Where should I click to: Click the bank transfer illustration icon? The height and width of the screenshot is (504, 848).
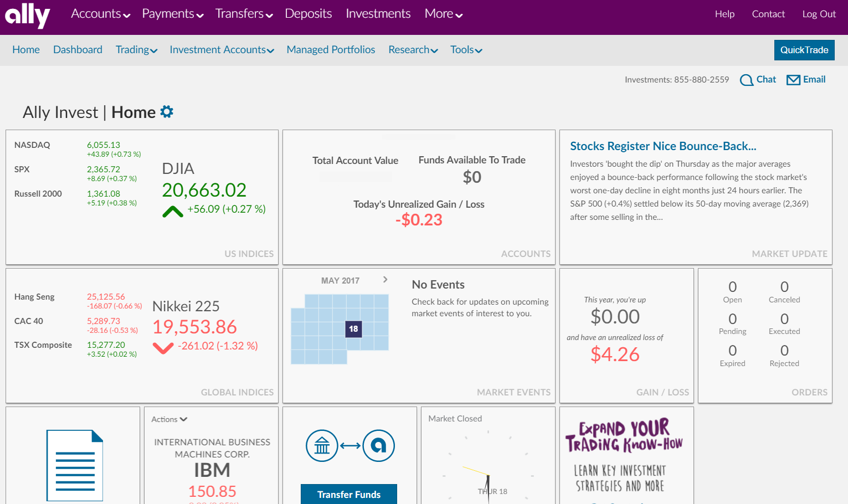click(x=350, y=445)
